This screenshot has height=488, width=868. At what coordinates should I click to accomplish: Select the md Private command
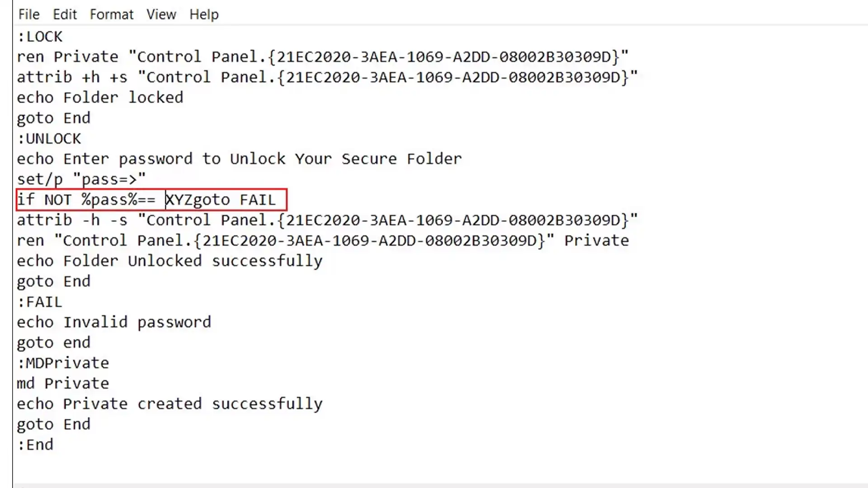click(62, 383)
